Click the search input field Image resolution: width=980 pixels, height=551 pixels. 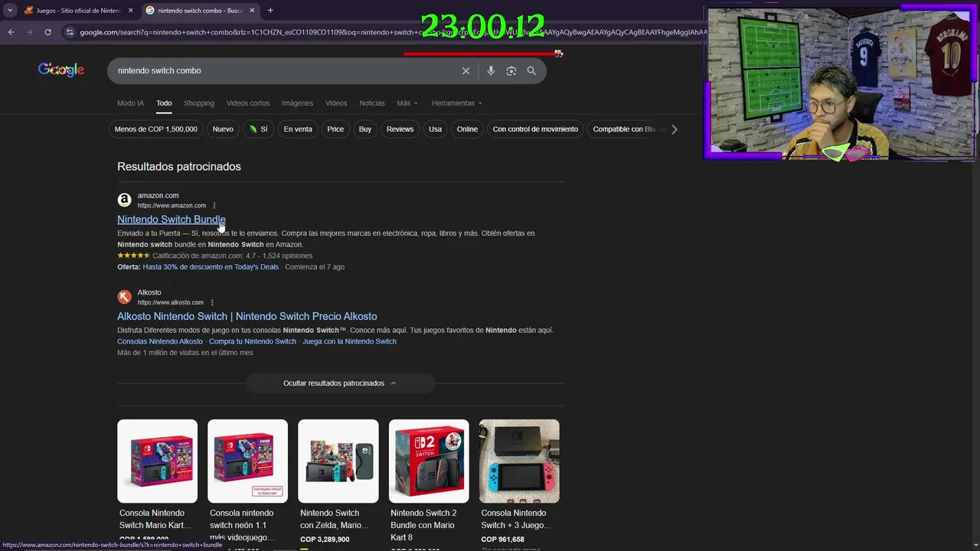tap(283, 70)
